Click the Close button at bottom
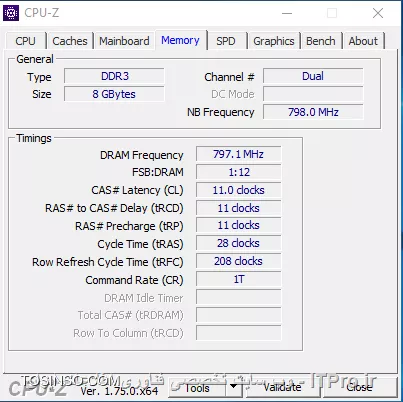This screenshot has width=403, height=402. click(359, 387)
